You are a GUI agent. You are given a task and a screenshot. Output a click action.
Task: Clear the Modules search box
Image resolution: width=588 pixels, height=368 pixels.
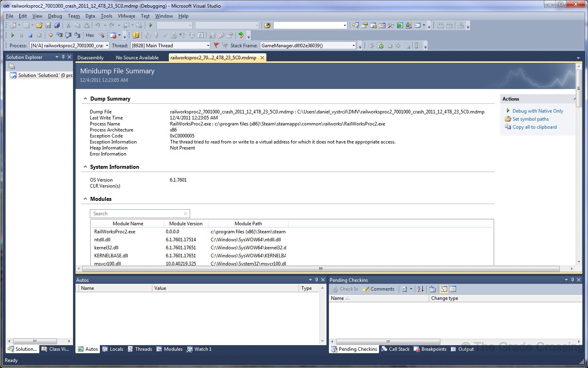185,214
